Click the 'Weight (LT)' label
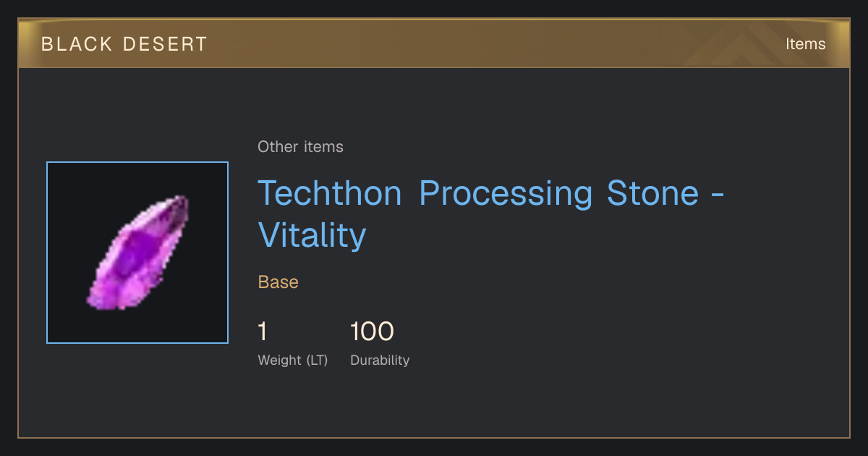 tap(293, 360)
